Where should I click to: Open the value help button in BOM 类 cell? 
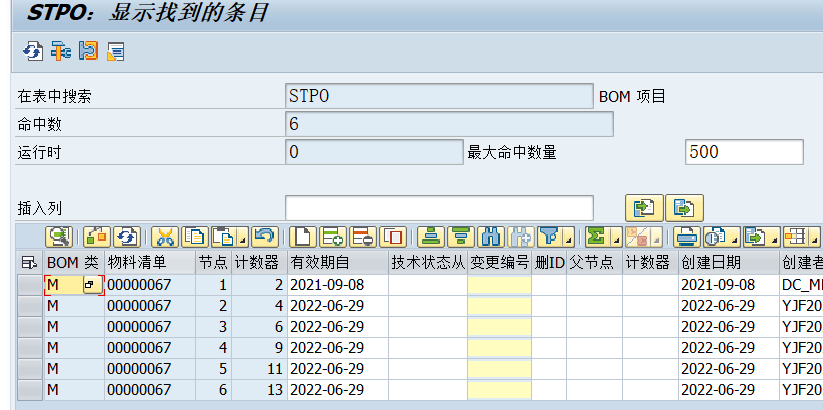92,285
